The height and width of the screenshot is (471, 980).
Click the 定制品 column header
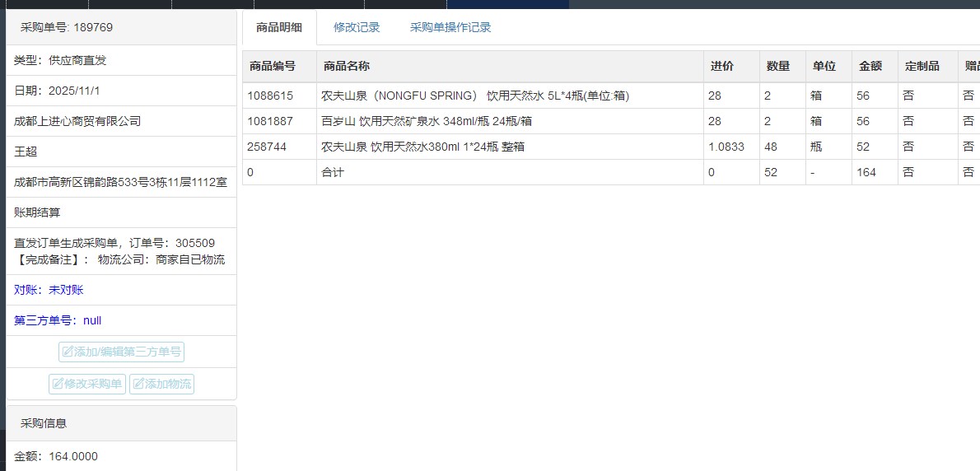922,66
